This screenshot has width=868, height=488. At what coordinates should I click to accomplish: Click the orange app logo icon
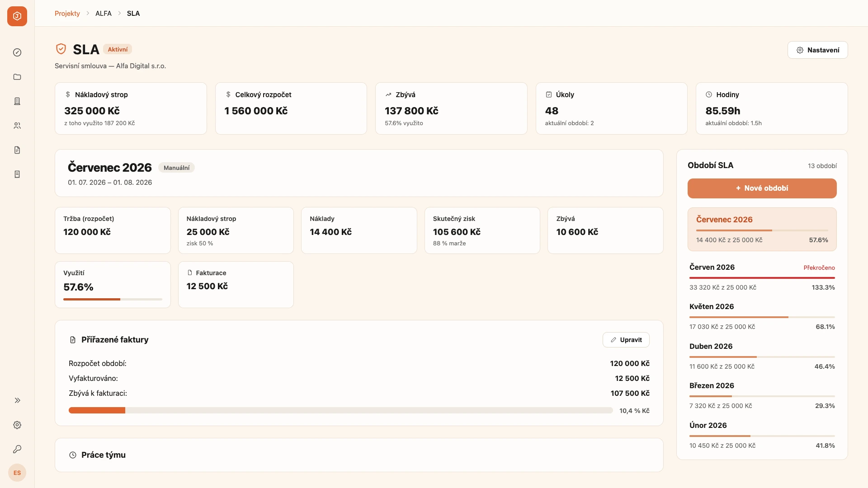click(17, 16)
